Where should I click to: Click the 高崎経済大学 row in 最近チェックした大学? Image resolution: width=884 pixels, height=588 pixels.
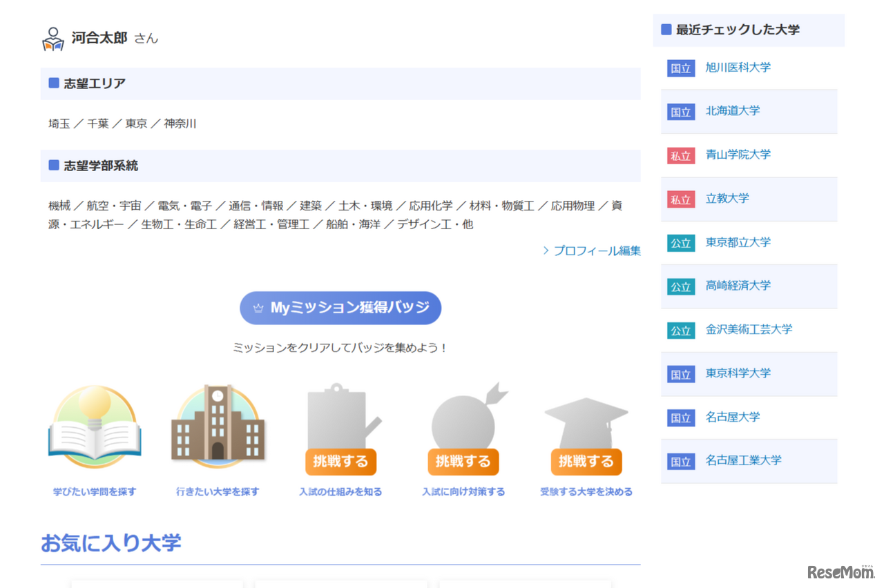coord(736,286)
